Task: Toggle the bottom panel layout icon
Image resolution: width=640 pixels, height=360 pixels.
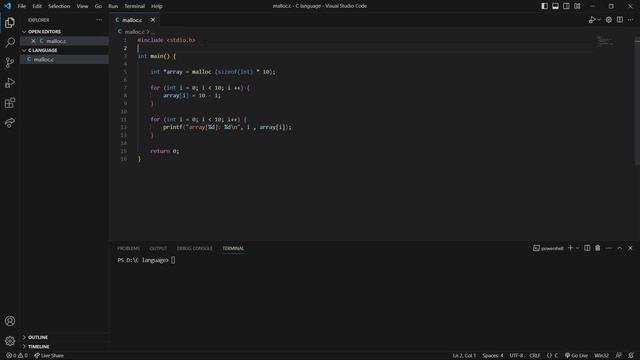Action: click(556, 6)
